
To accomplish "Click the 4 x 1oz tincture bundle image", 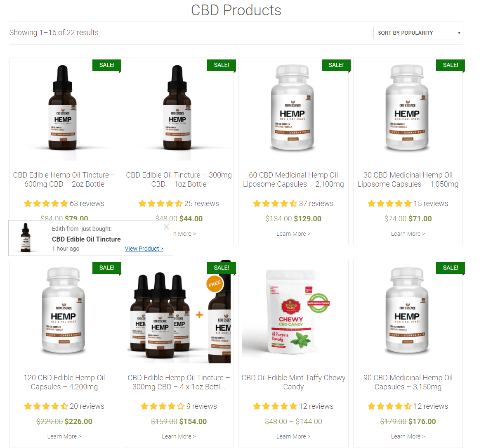I will tap(179, 312).
